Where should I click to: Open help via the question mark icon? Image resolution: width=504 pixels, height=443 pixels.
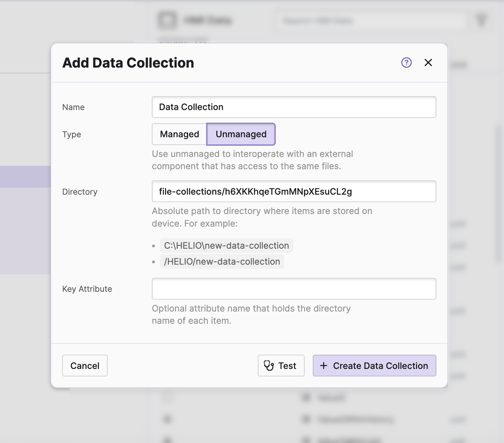[406, 63]
